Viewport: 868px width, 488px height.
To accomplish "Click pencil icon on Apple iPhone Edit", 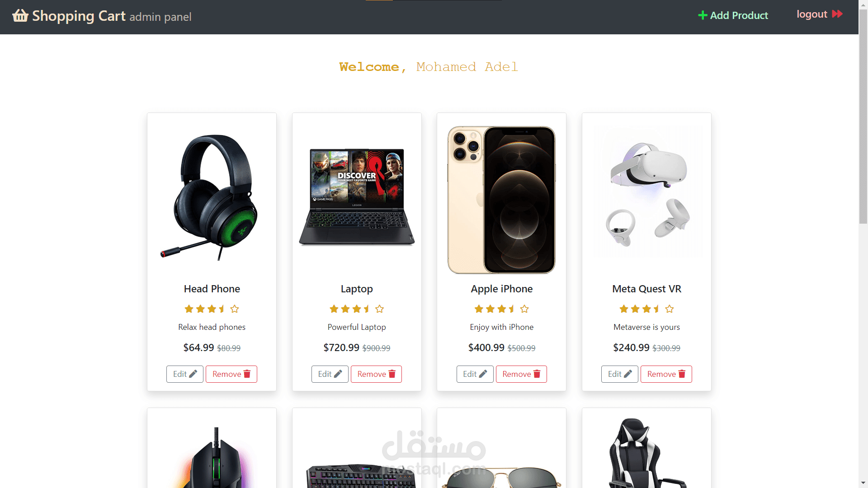I will pos(483,374).
